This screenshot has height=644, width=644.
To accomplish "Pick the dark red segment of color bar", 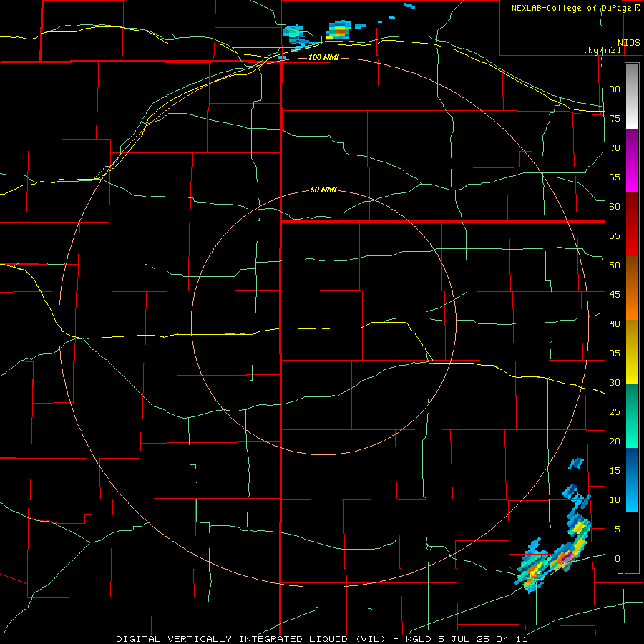I will tap(632, 225).
